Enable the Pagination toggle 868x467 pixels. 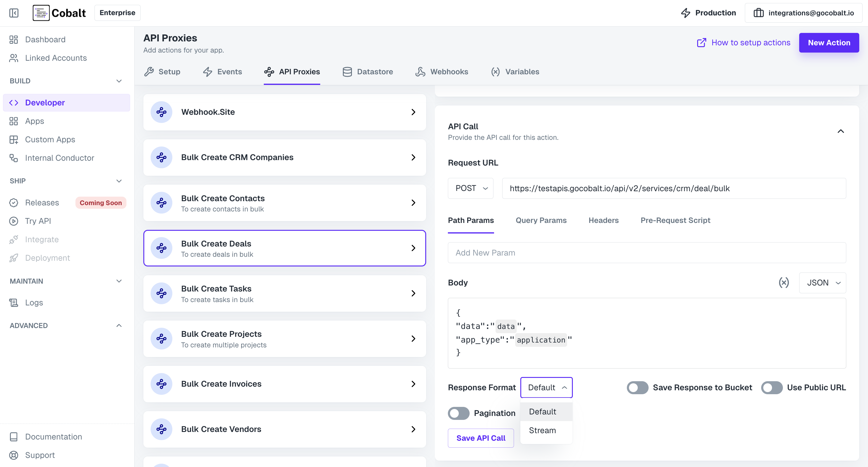pos(458,413)
